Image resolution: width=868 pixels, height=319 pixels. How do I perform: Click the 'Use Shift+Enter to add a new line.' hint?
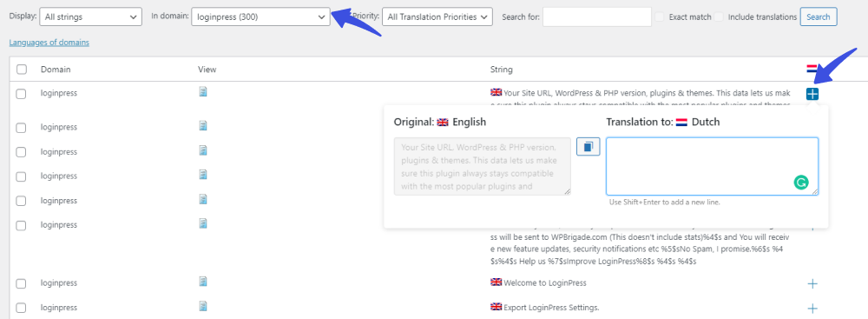(664, 203)
